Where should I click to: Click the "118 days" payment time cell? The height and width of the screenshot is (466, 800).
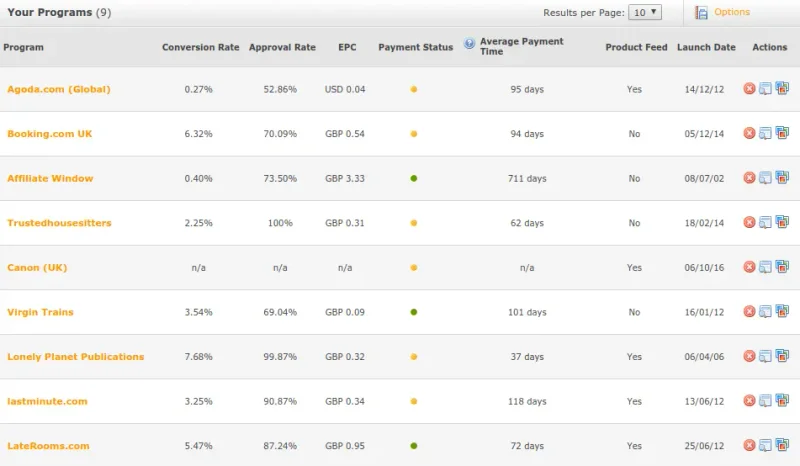pos(527,402)
